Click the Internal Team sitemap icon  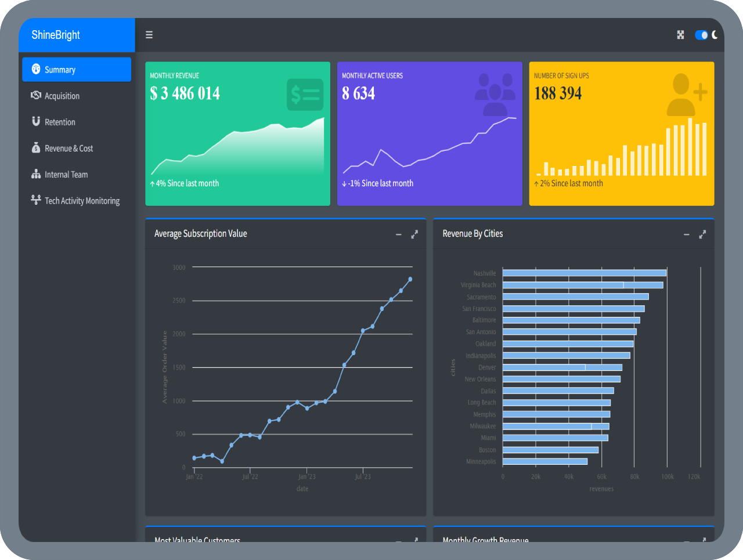pos(36,174)
